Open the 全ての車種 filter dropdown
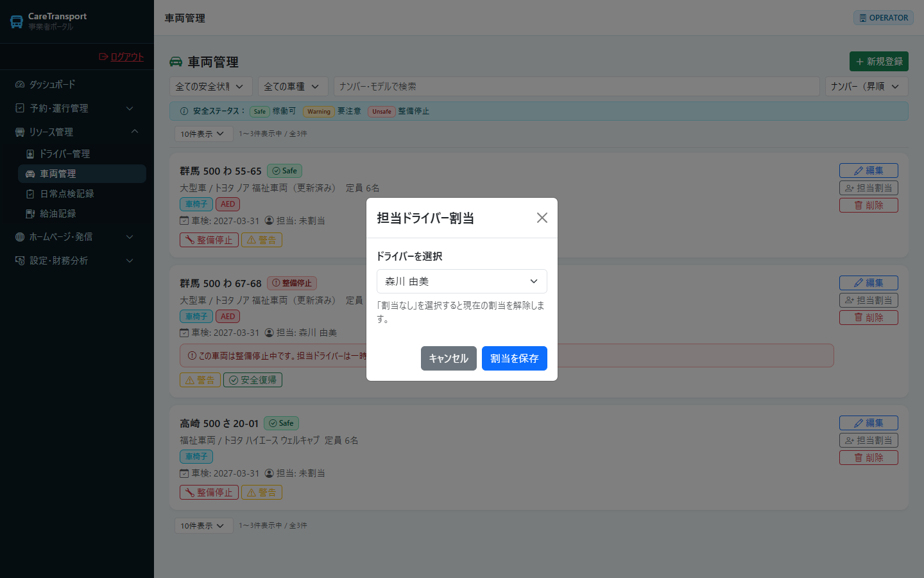Image resolution: width=924 pixels, height=578 pixels. pyautogui.click(x=293, y=86)
